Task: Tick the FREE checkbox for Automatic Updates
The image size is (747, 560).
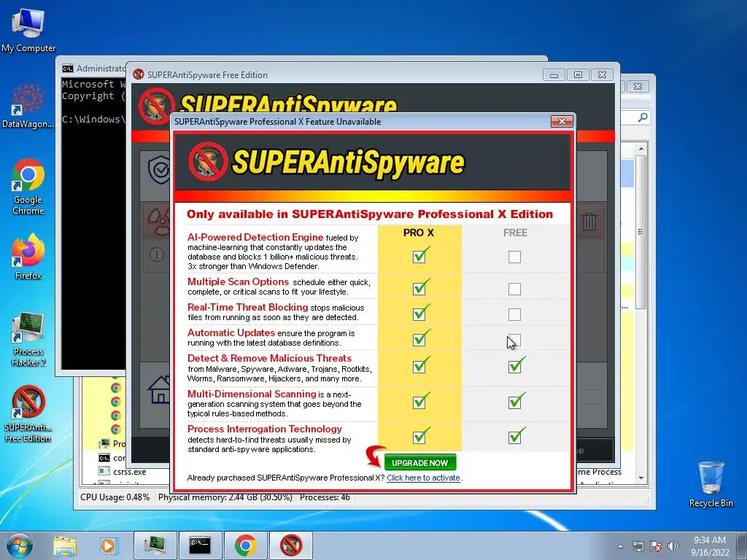Action: pos(514,340)
